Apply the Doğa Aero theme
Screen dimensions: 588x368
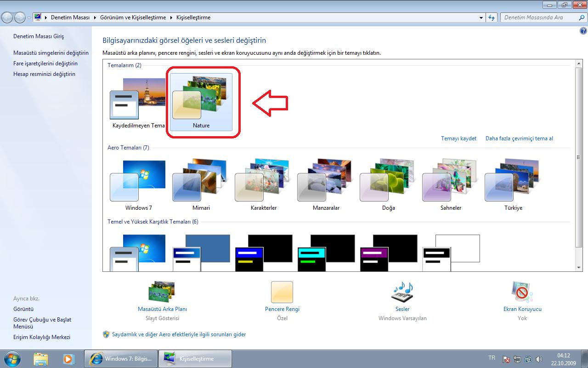pos(389,185)
